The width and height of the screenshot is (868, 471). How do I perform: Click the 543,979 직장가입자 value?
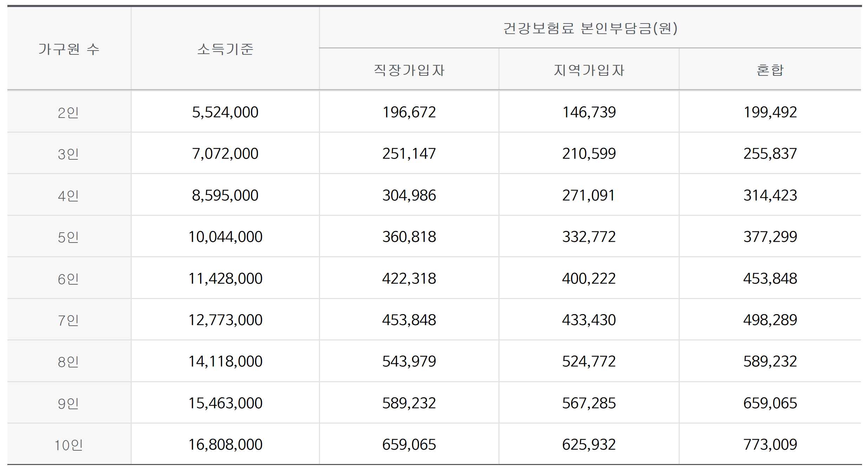409,361
